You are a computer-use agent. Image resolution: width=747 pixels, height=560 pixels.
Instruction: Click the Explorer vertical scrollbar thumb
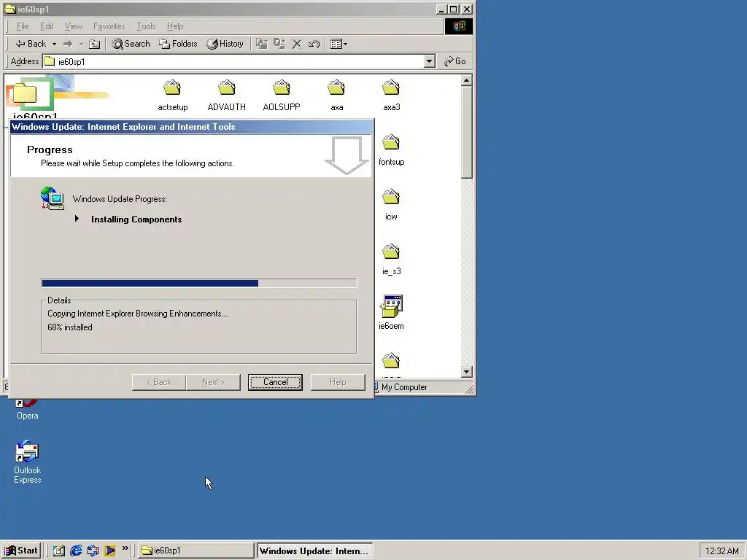coord(466,133)
